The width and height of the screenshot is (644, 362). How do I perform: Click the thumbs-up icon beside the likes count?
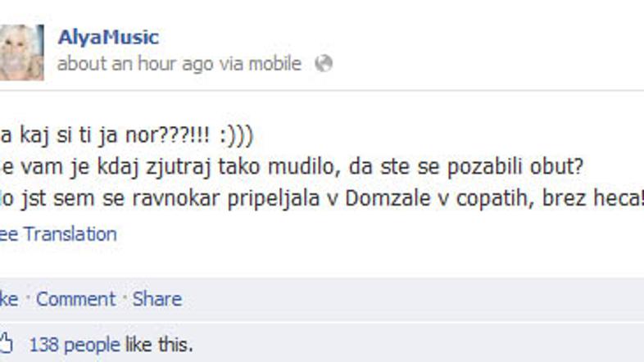click(x=7, y=343)
